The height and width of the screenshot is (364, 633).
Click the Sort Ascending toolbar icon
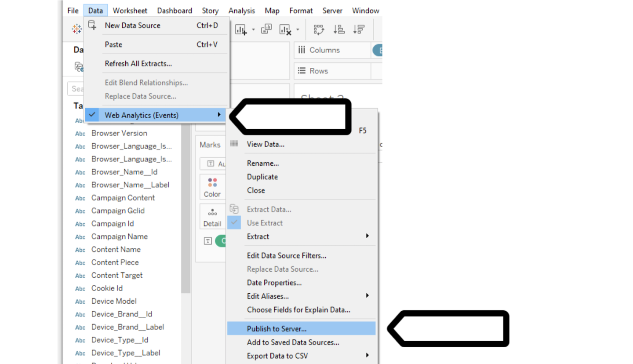(x=339, y=29)
